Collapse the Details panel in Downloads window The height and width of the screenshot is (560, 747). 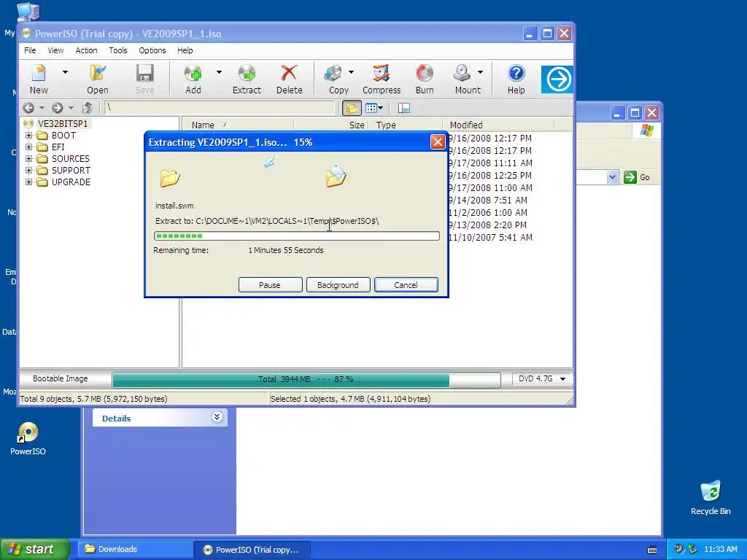(217, 417)
